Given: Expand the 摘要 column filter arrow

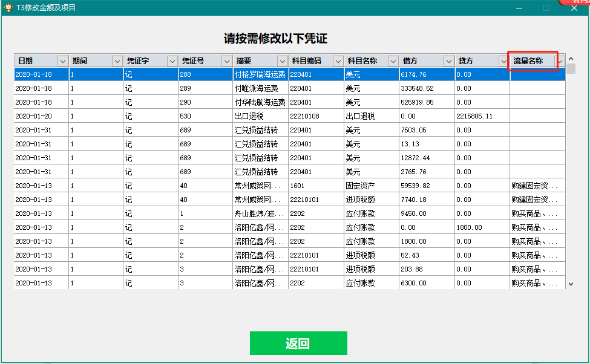Looking at the screenshot, I should click(282, 61).
